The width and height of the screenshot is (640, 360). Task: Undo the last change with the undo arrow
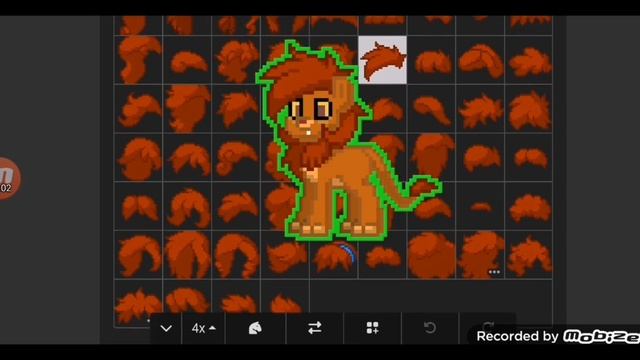pyautogui.click(x=430, y=328)
